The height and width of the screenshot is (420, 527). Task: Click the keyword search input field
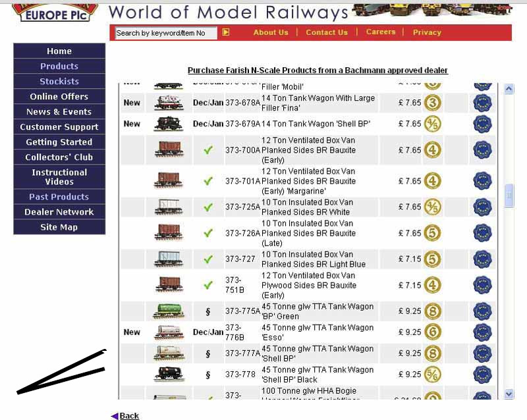166,33
